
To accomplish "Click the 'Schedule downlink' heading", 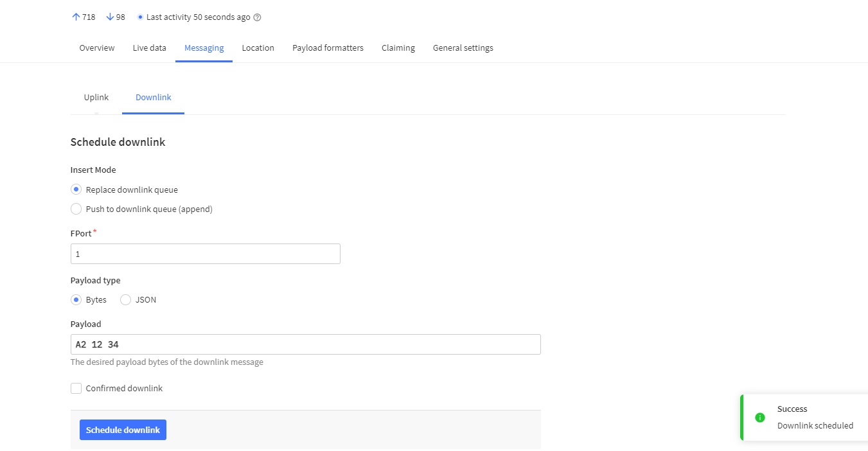I will pos(118,142).
